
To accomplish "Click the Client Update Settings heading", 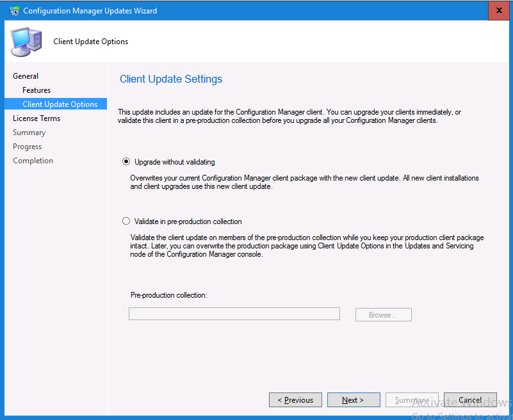I will tap(171, 79).
